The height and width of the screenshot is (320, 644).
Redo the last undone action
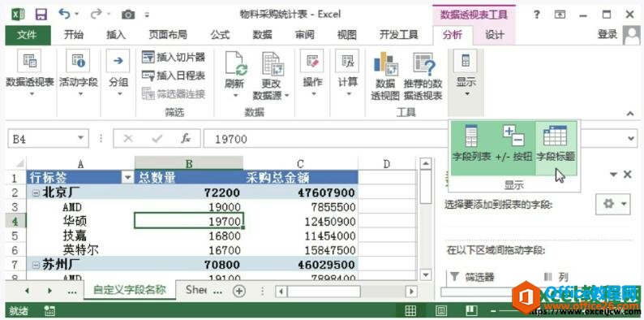tap(96, 14)
